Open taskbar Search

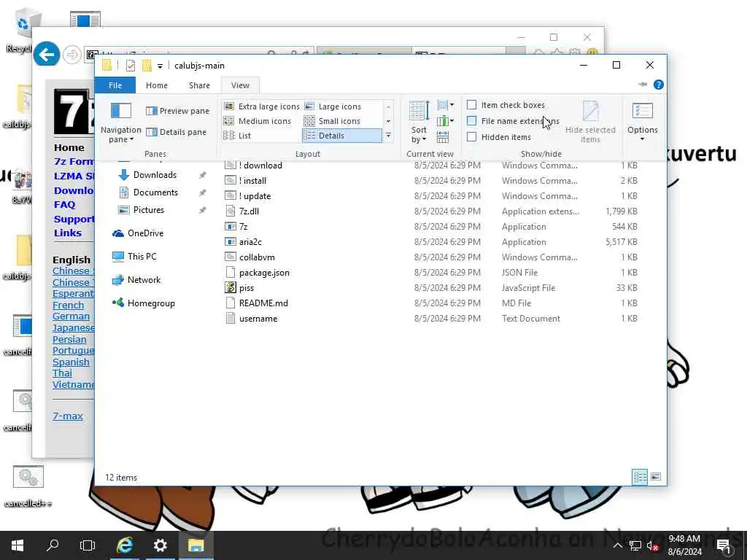coord(53,545)
